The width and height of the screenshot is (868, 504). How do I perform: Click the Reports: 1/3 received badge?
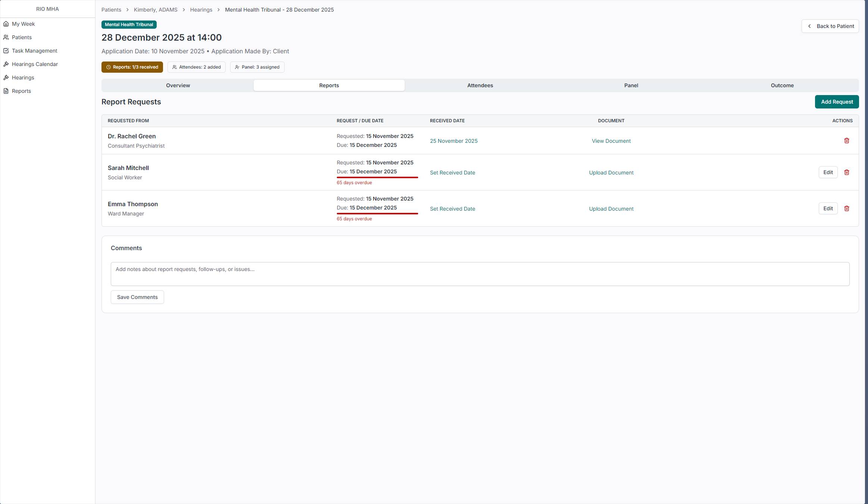pyautogui.click(x=132, y=67)
